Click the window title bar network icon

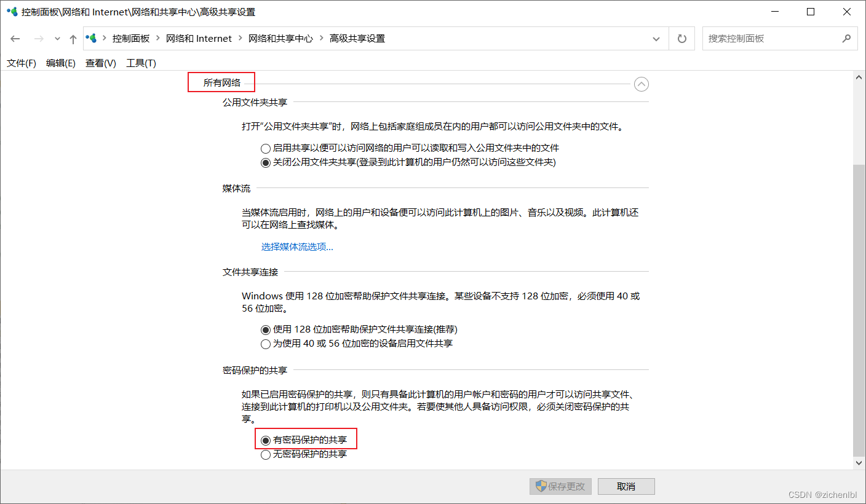(x=12, y=12)
